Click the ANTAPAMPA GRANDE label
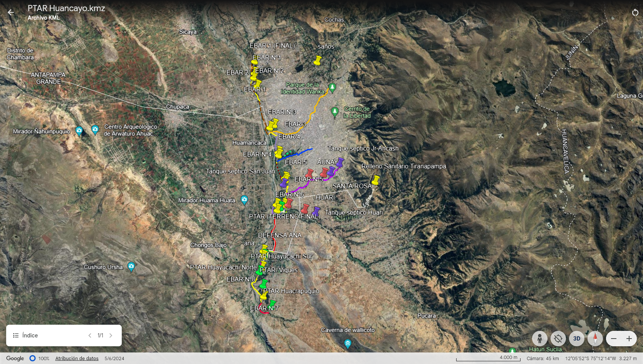643x364 pixels. pos(48,78)
